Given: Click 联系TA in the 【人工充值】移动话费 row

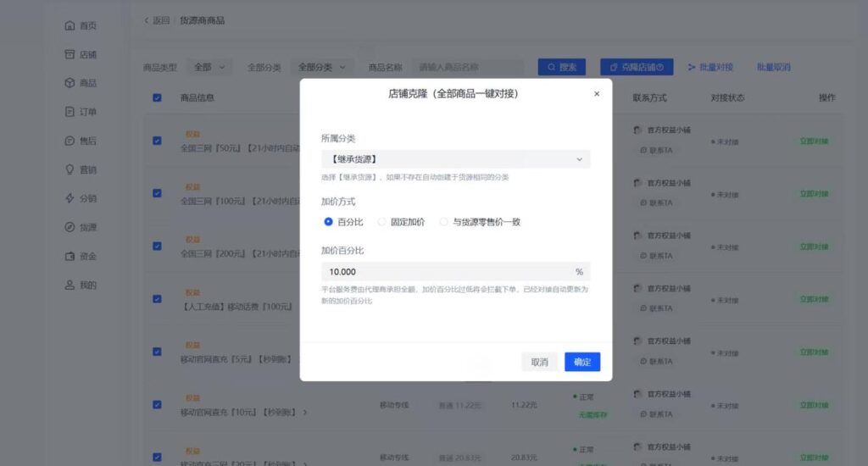Looking at the screenshot, I should click(x=657, y=308).
